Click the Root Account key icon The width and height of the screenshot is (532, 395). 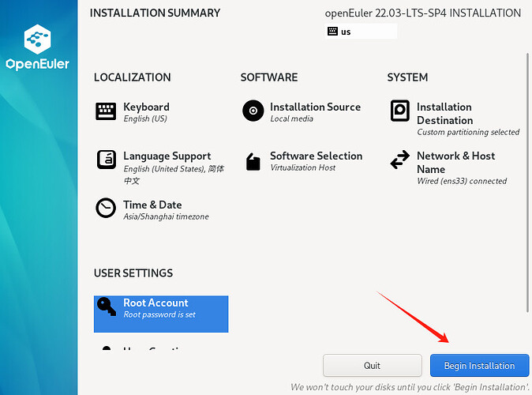[107, 307]
